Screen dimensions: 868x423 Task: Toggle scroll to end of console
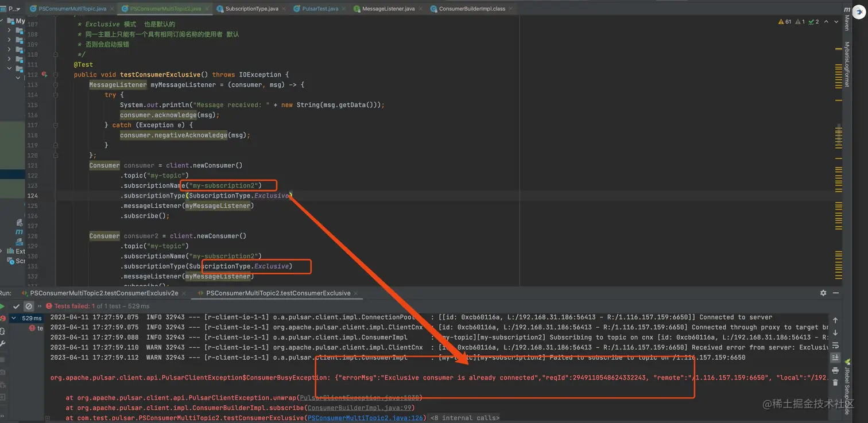835,358
